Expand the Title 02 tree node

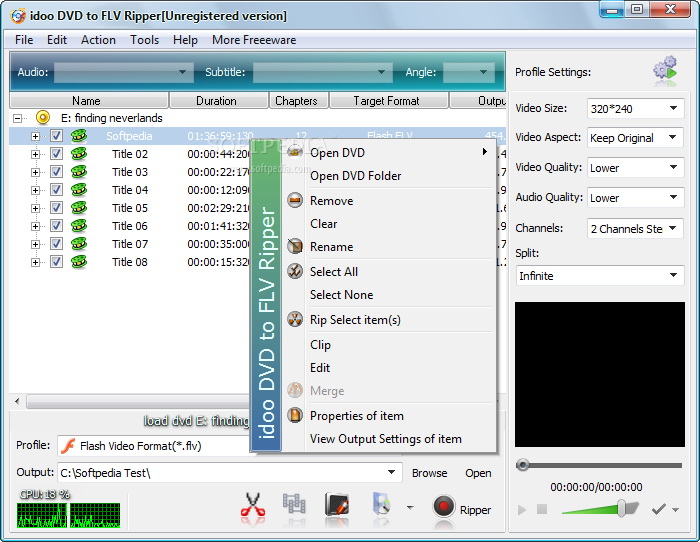[x=35, y=154]
